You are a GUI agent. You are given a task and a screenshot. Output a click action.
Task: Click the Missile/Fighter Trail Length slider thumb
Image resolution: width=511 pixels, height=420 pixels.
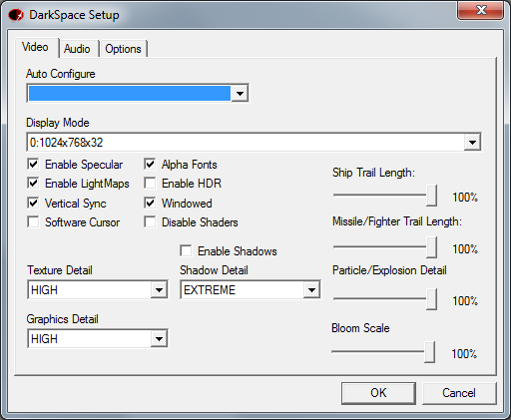pos(431,247)
